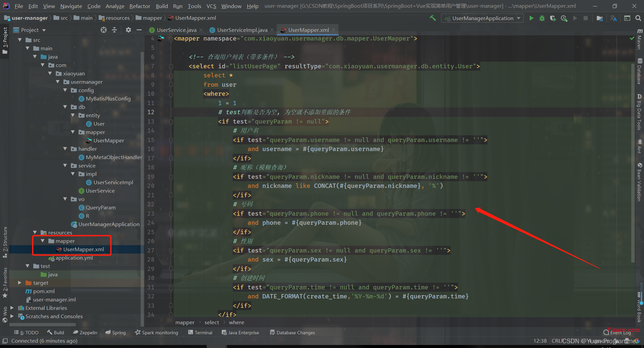Open the Maven tool window
Image resolution: width=644 pixels, height=348 pixels.
[x=639, y=39]
